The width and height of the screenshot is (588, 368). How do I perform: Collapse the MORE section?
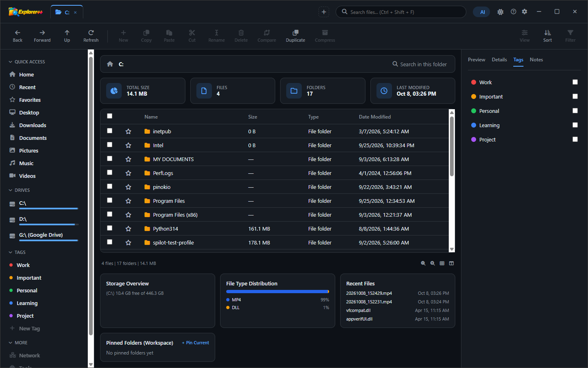click(x=18, y=343)
